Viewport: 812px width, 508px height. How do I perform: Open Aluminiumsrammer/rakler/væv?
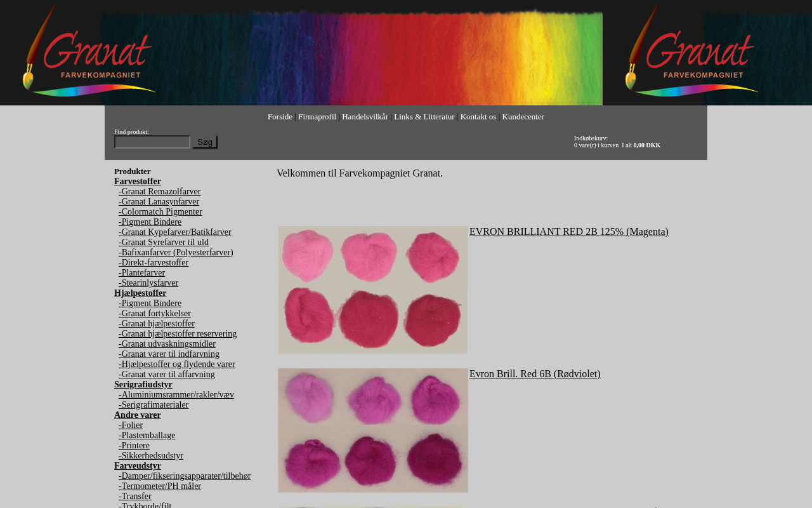pyautogui.click(x=176, y=395)
